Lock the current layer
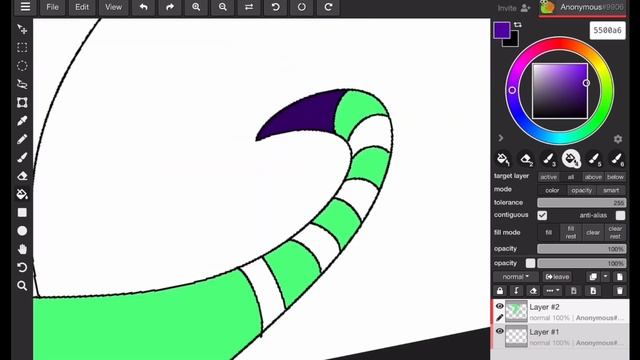Screen dimensions: 640x360 pyautogui.click(x=500, y=291)
